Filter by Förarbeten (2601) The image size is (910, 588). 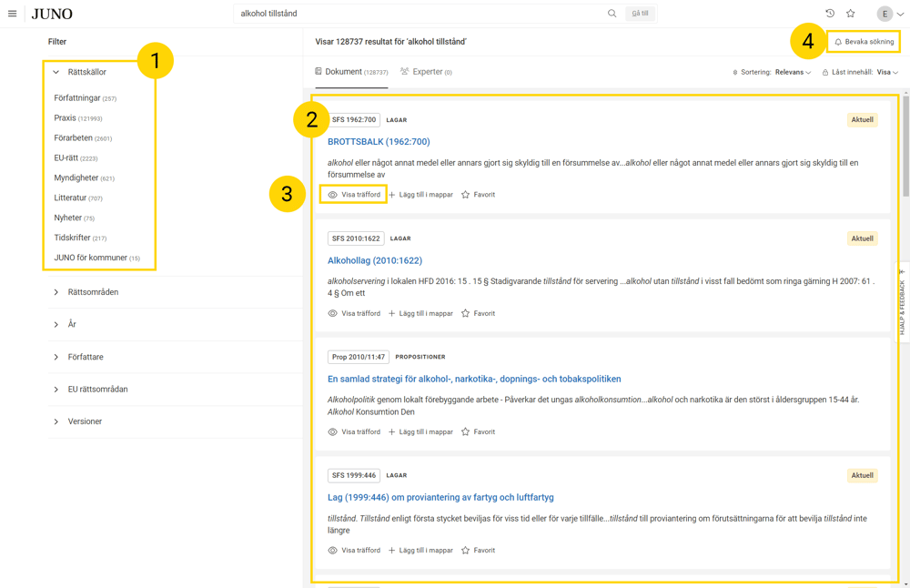pos(83,138)
